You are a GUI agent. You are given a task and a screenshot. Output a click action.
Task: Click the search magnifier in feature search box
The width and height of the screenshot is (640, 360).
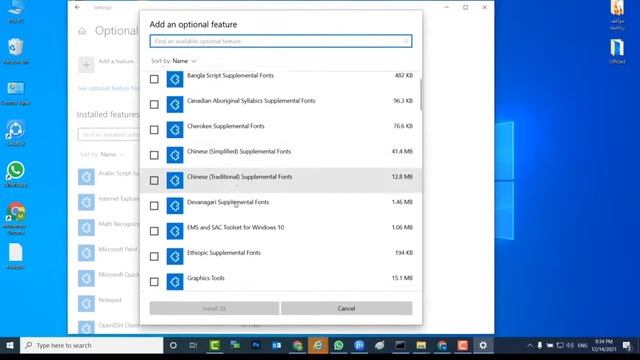(406, 41)
